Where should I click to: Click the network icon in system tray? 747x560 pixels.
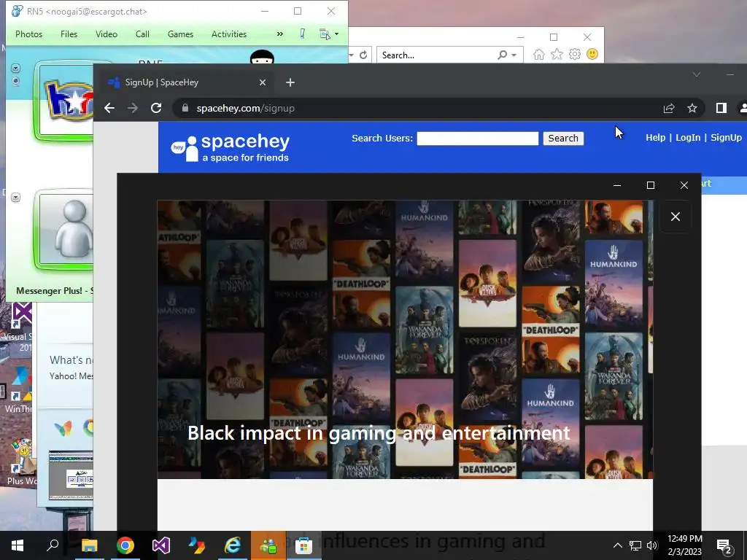click(x=635, y=545)
